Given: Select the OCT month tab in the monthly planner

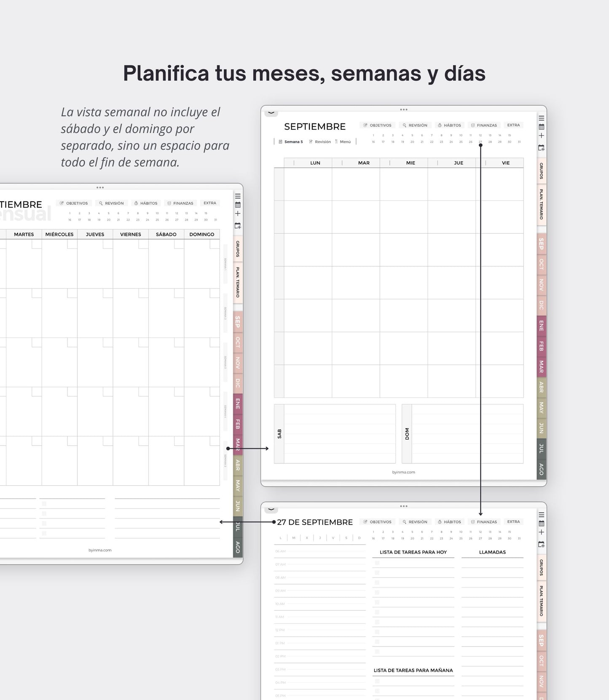Looking at the screenshot, I should click(238, 342).
